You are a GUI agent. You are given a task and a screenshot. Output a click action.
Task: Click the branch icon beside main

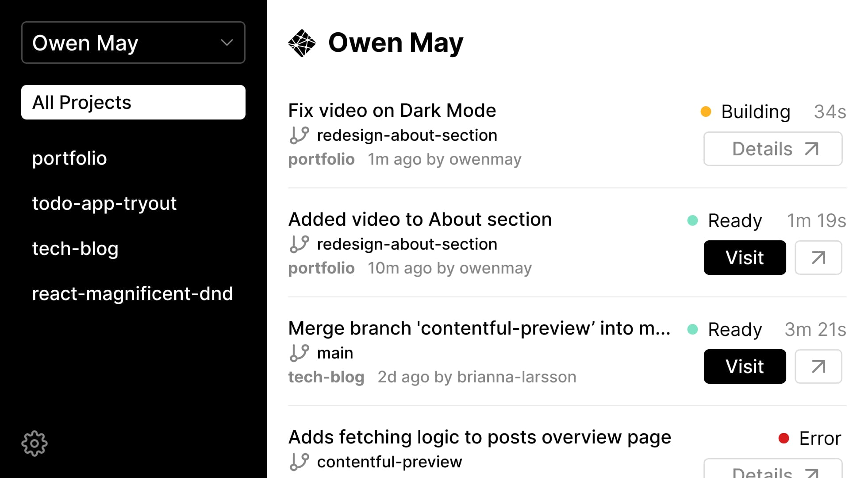(x=300, y=353)
